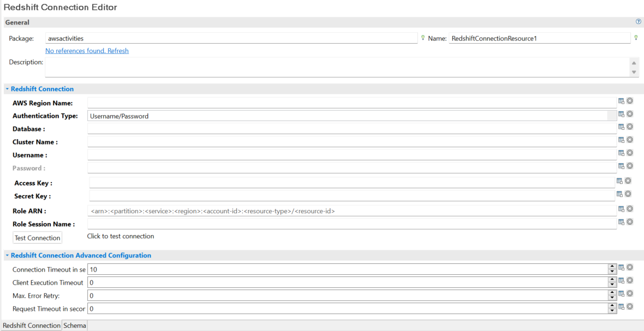Clear Username with its X icon

tap(630, 153)
